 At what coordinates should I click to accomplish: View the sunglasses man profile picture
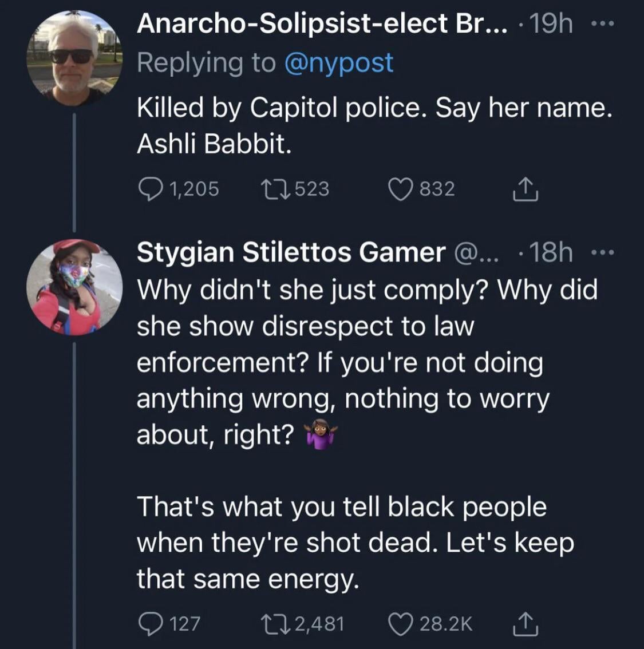[x=74, y=58]
